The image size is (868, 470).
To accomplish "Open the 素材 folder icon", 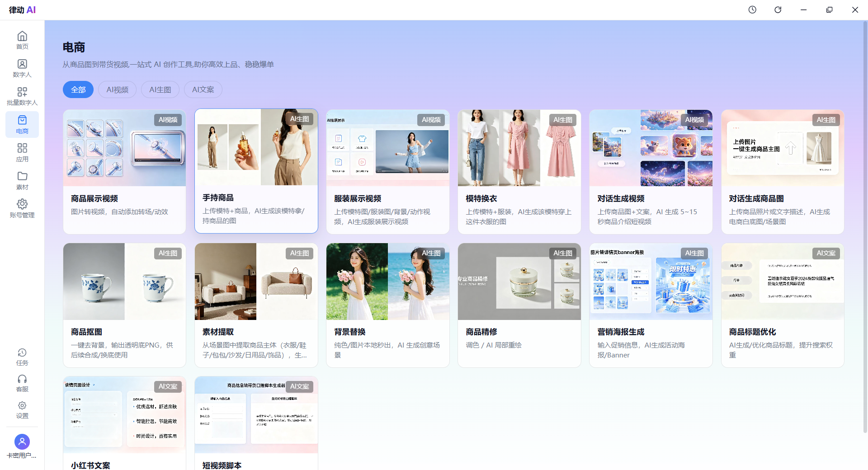I will click(22, 176).
